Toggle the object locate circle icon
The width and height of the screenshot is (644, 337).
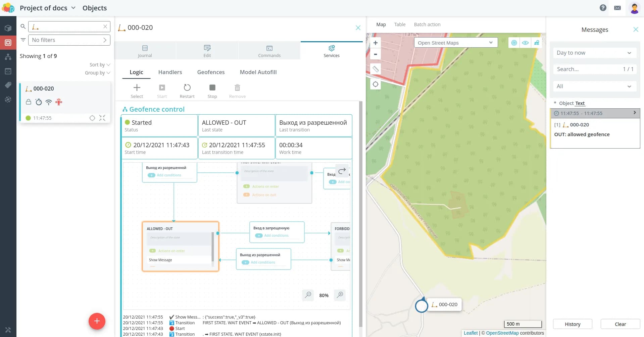coord(92,118)
